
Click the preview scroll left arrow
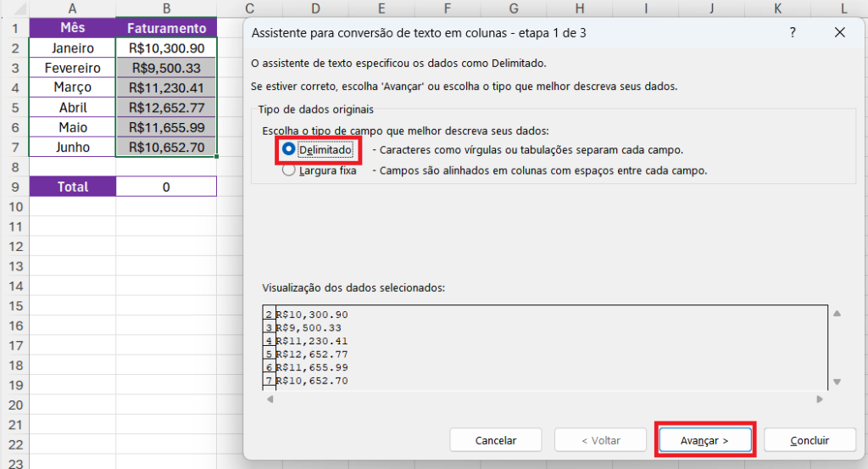pyautogui.click(x=270, y=399)
